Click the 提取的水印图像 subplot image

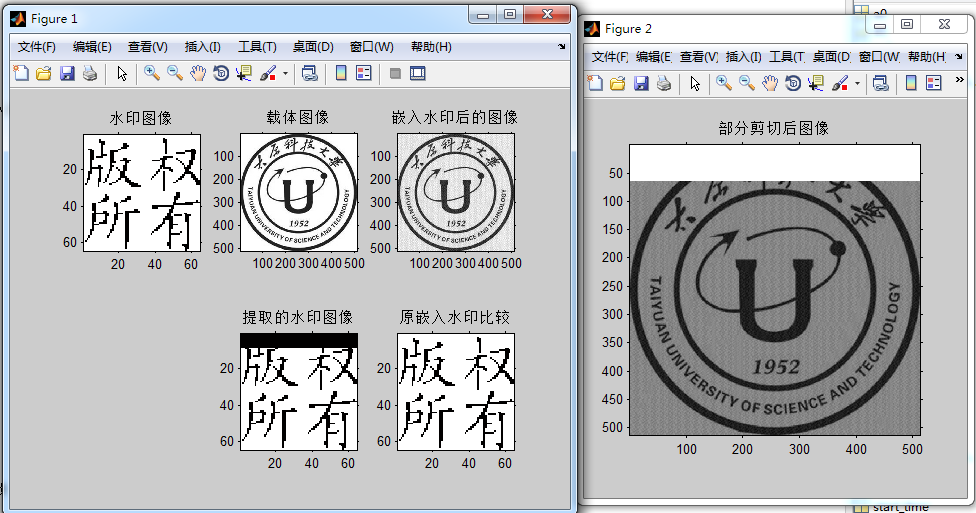point(299,392)
